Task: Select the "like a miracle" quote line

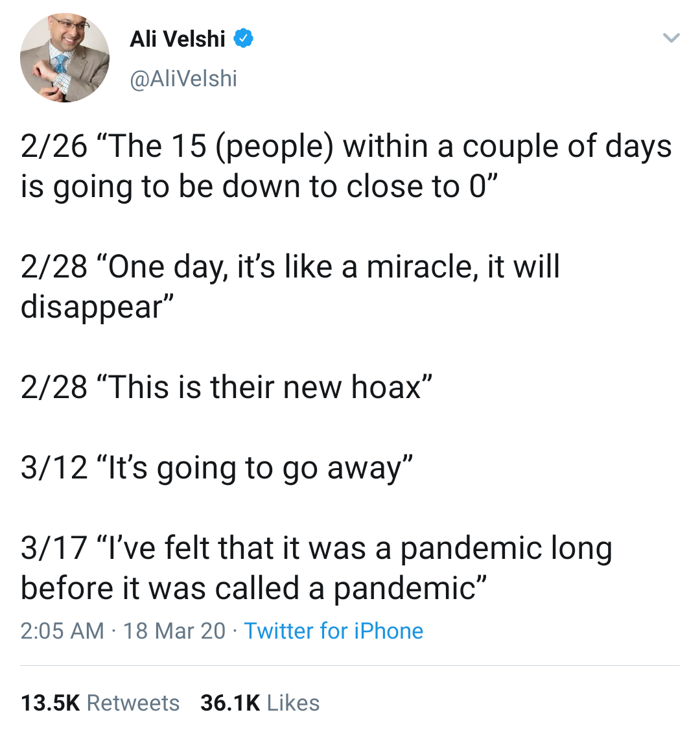Action: tap(290, 287)
